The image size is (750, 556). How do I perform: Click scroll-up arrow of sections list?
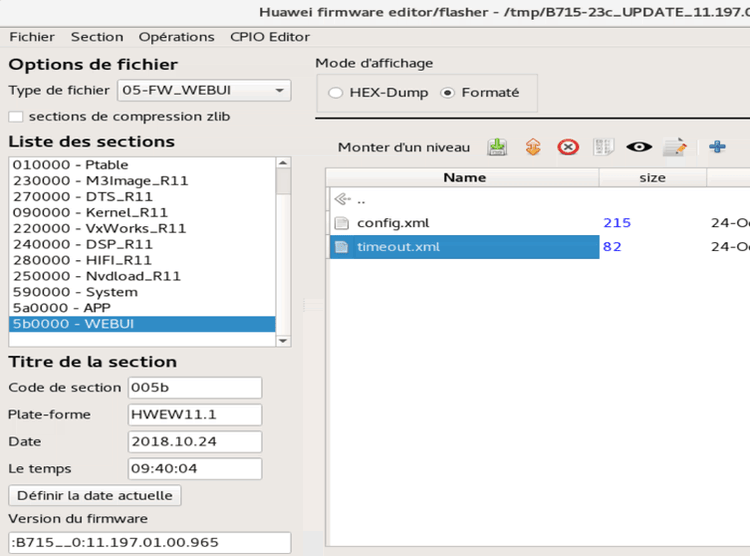click(283, 163)
